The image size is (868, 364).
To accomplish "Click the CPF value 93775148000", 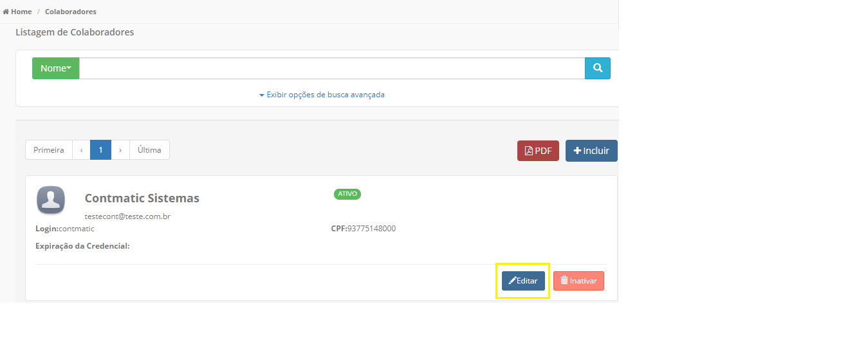I will pos(371,229).
